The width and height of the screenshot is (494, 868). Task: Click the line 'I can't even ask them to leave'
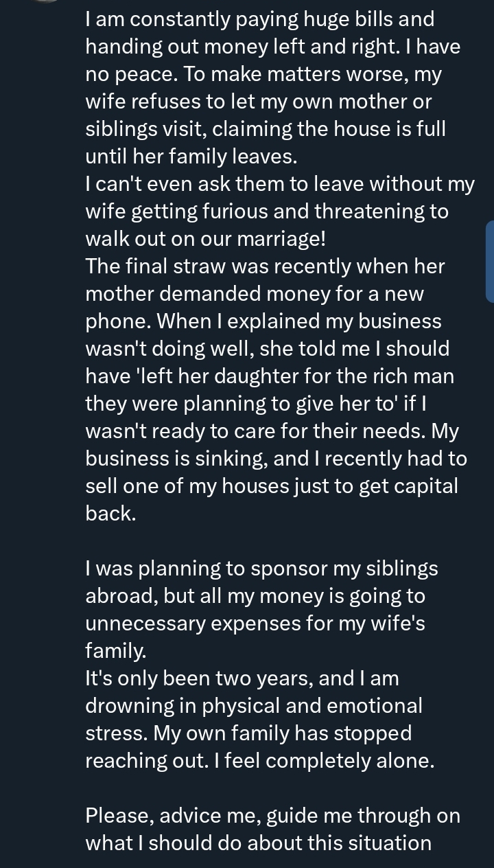click(x=279, y=184)
